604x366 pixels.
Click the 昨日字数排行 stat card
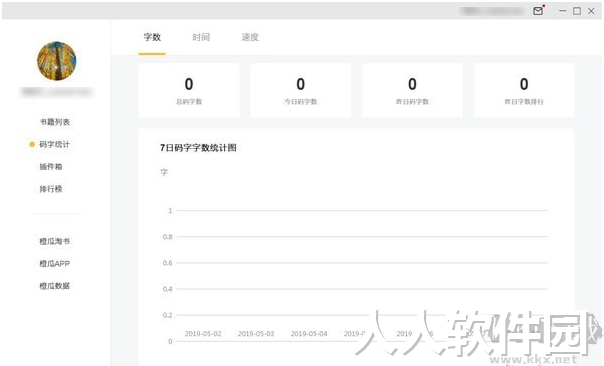click(524, 91)
